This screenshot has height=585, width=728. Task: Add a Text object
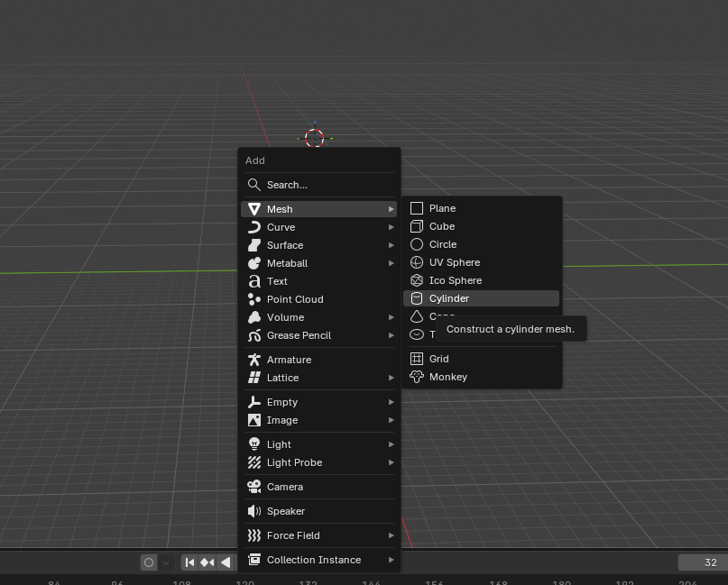pyautogui.click(x=319, y=281)
